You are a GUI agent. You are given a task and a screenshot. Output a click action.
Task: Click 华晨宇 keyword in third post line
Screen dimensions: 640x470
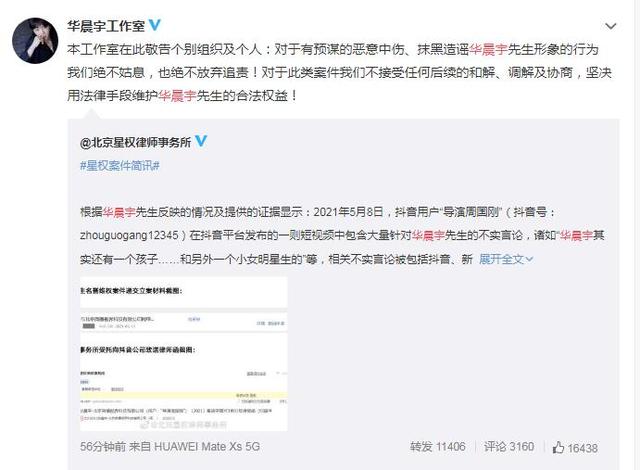pos(177,96)
